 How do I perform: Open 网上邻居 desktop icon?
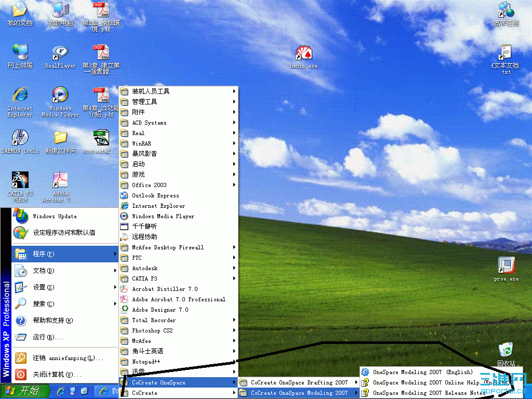pyautogui.click(x=20, y=56)
